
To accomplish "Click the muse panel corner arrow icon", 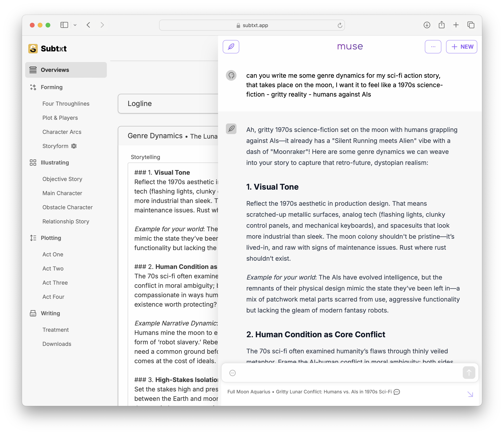I will [470, 394].
